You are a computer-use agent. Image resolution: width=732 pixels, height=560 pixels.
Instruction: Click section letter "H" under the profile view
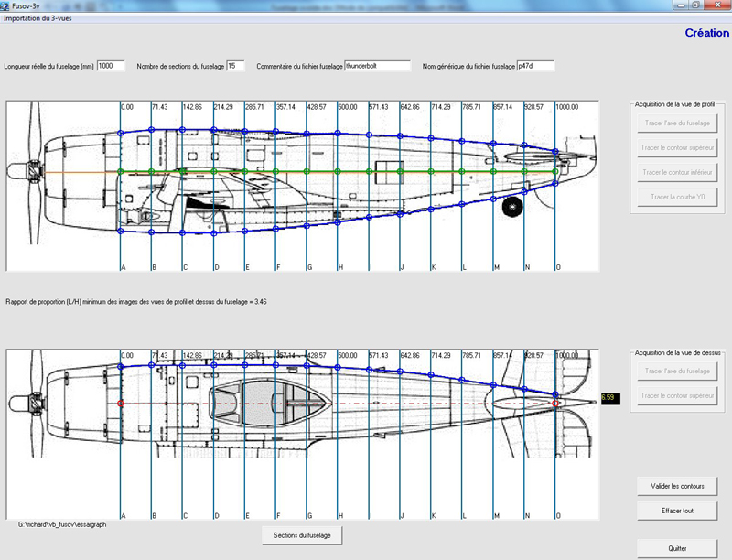(x=340, y=267)
